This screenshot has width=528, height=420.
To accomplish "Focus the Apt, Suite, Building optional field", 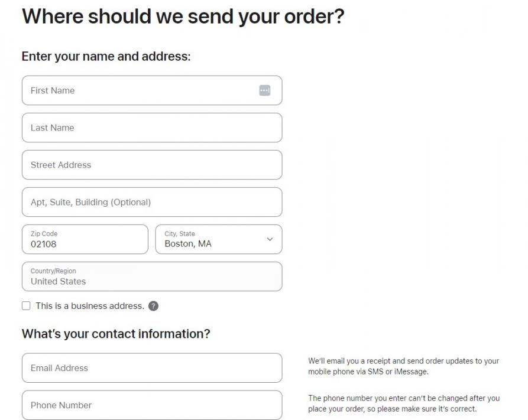I will [x=152, y=202].
